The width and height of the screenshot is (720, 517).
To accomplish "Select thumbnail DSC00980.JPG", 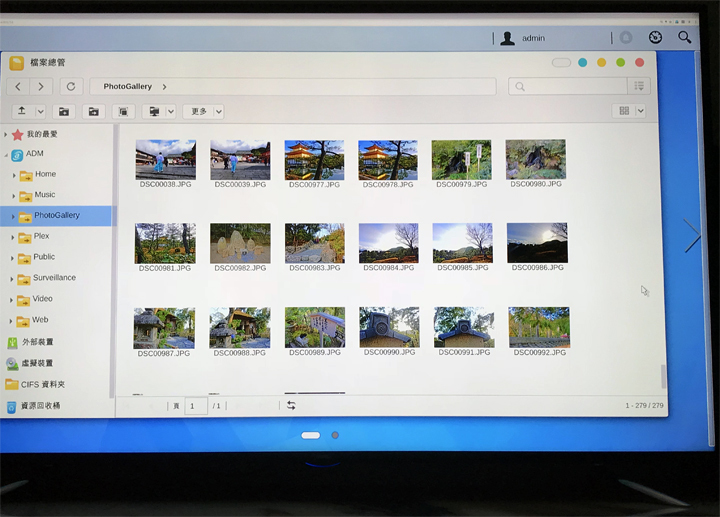I will click(x=536, y=160).
